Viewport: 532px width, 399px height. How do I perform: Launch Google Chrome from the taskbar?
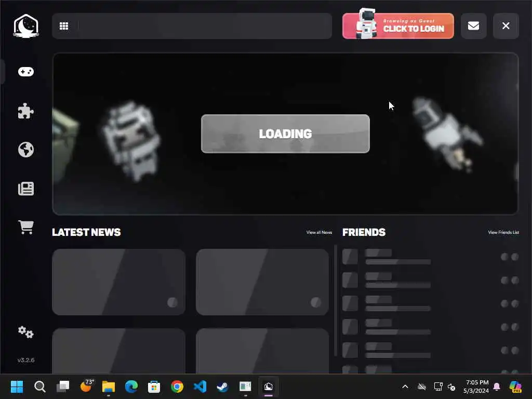pos(177,387)
